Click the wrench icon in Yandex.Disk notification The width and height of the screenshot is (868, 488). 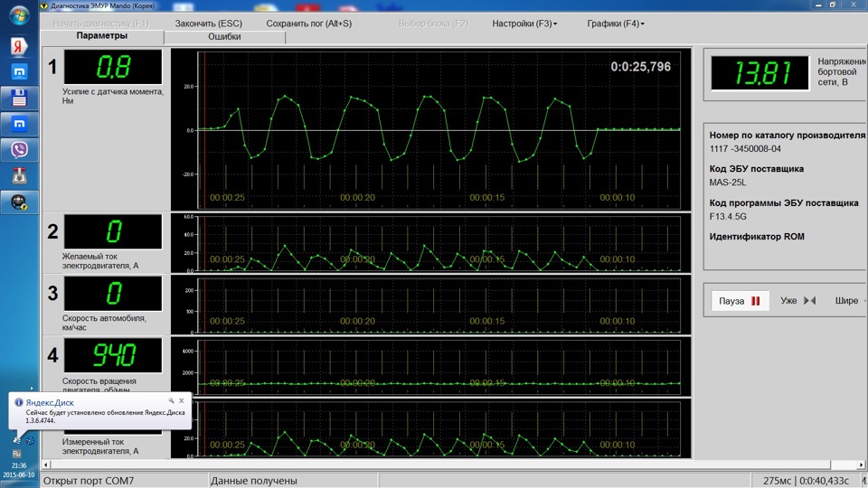click(170, 400)
